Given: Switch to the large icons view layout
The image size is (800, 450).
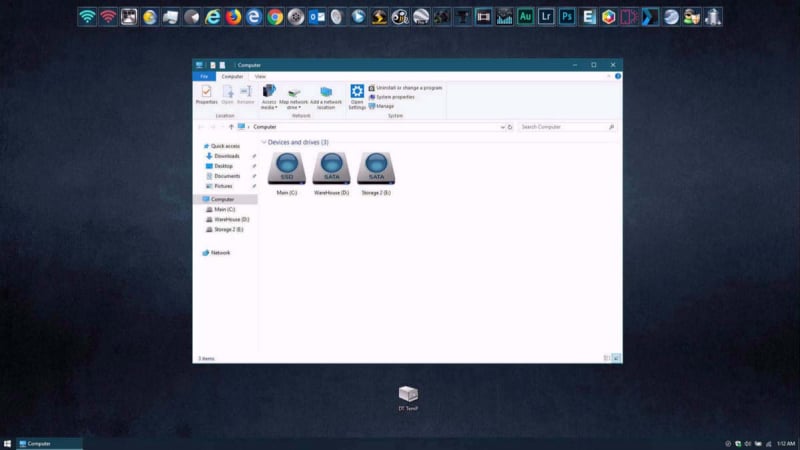Looking at the screenshot, I should tap(616, 358).
